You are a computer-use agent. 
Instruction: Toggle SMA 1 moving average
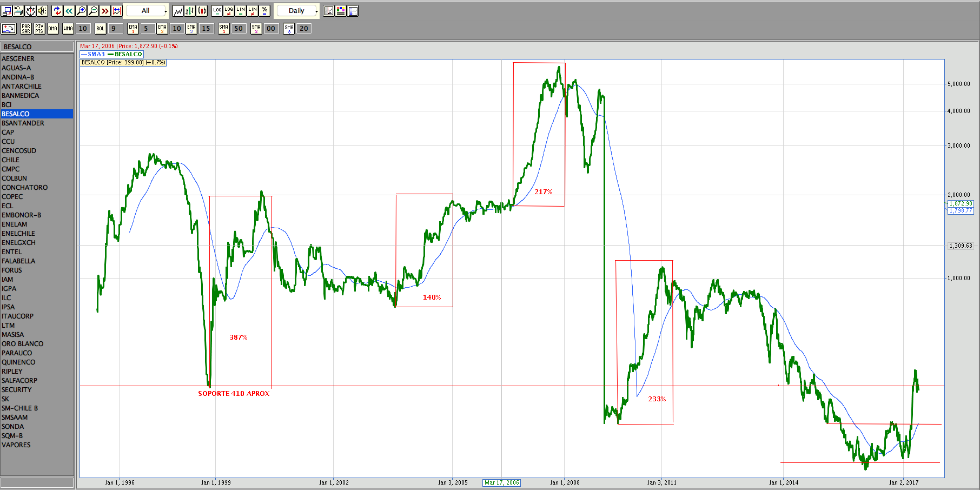click(x=224, y=29)
